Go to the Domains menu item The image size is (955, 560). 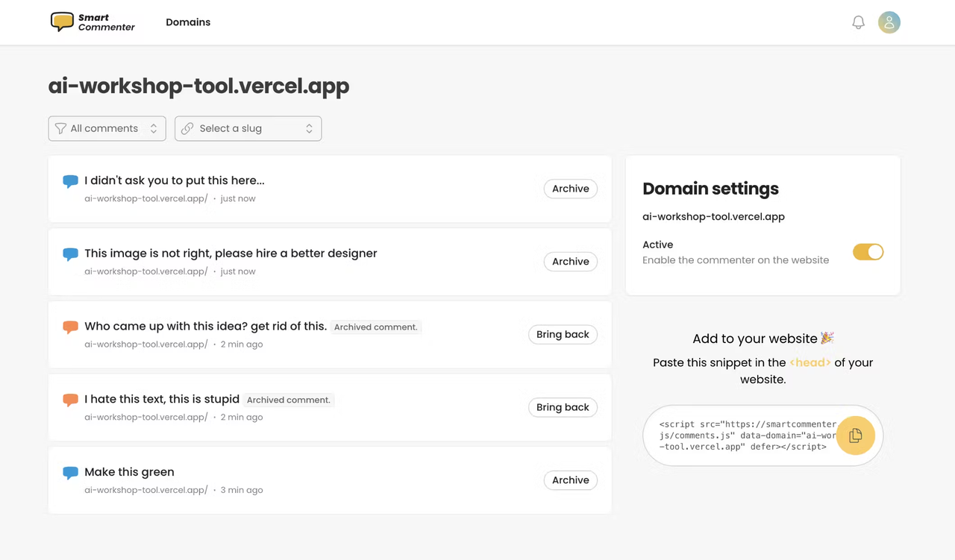pos(188,22)
